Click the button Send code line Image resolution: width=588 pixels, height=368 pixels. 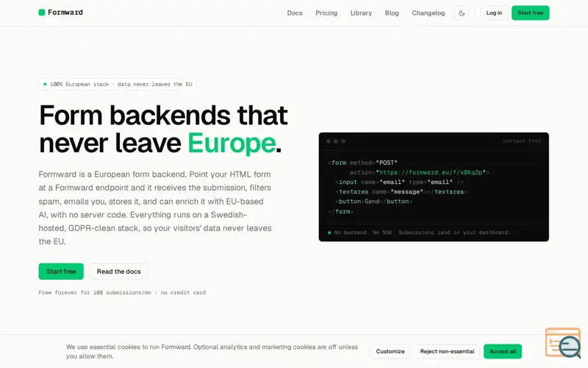click(373, 201)
